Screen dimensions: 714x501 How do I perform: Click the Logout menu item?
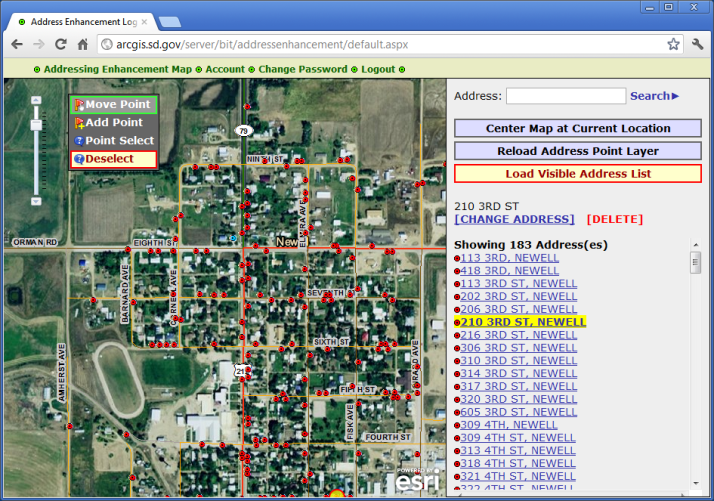(378, 69)
